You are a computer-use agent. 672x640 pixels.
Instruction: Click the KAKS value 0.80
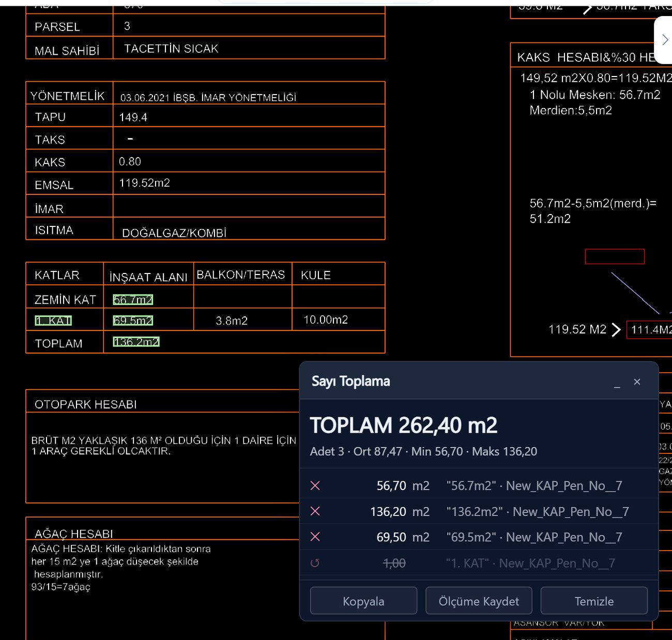pyautogui.click(x=130, y=162)
